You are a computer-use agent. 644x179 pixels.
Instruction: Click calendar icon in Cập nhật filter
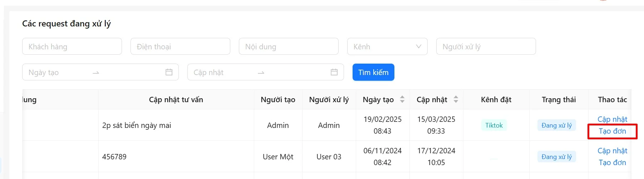coord(334,72)
